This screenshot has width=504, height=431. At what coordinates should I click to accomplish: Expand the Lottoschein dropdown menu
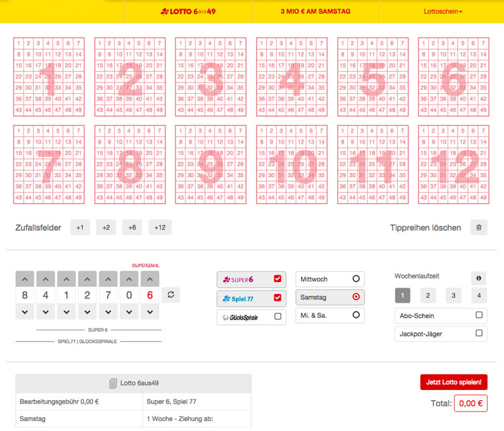click(x=443, y=11)
